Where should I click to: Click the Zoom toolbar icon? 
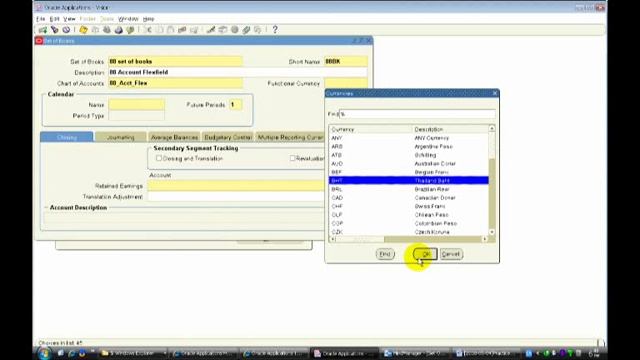[x=223, y=30]
